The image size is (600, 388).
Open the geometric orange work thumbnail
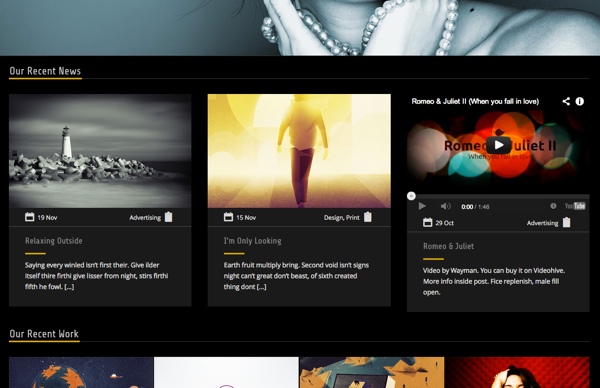pos(372,372)
